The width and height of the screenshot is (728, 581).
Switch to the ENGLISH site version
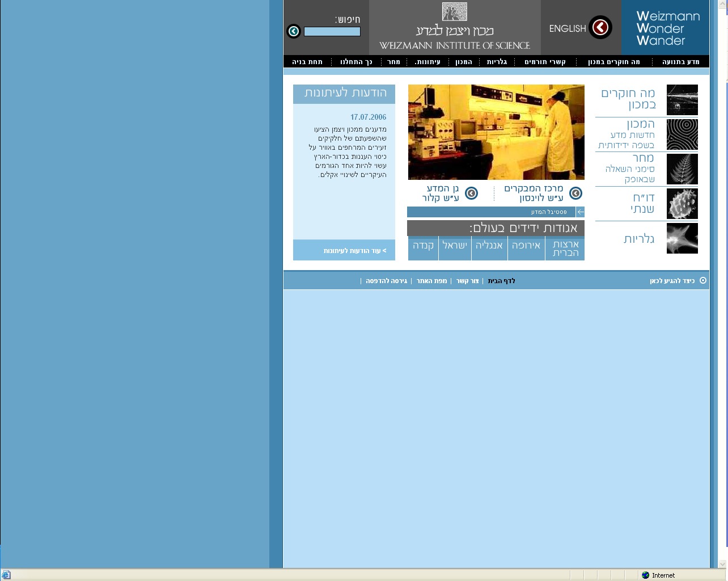coord(567,28)
